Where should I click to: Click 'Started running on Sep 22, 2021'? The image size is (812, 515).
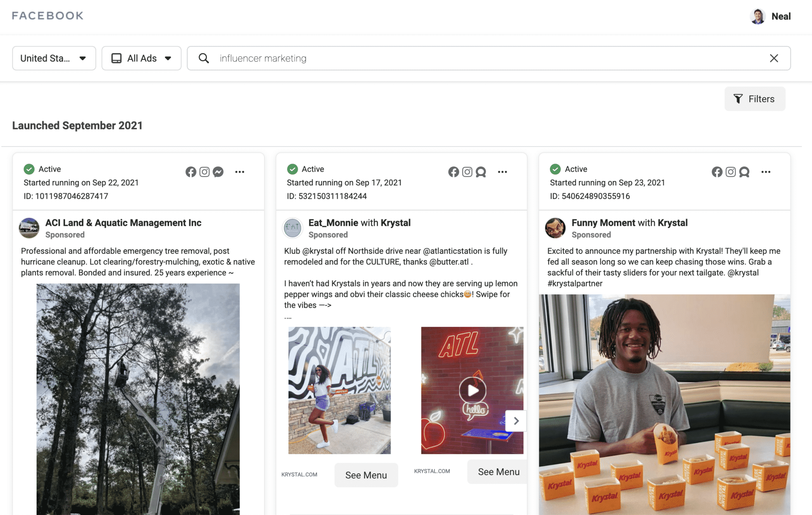pos(81,183)
